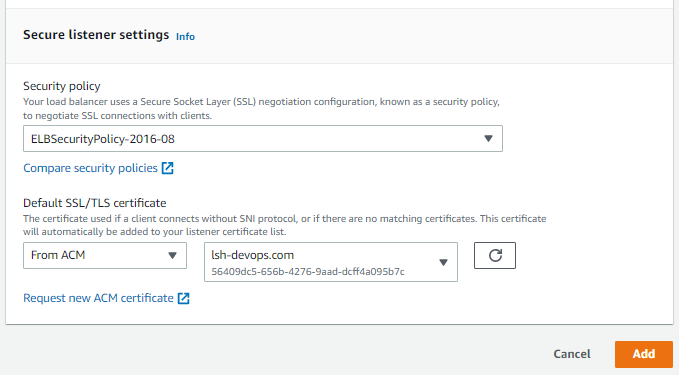The image size is (679, 375).
Task: Click external-link icon beside Compare security policies
Action: 168,168
